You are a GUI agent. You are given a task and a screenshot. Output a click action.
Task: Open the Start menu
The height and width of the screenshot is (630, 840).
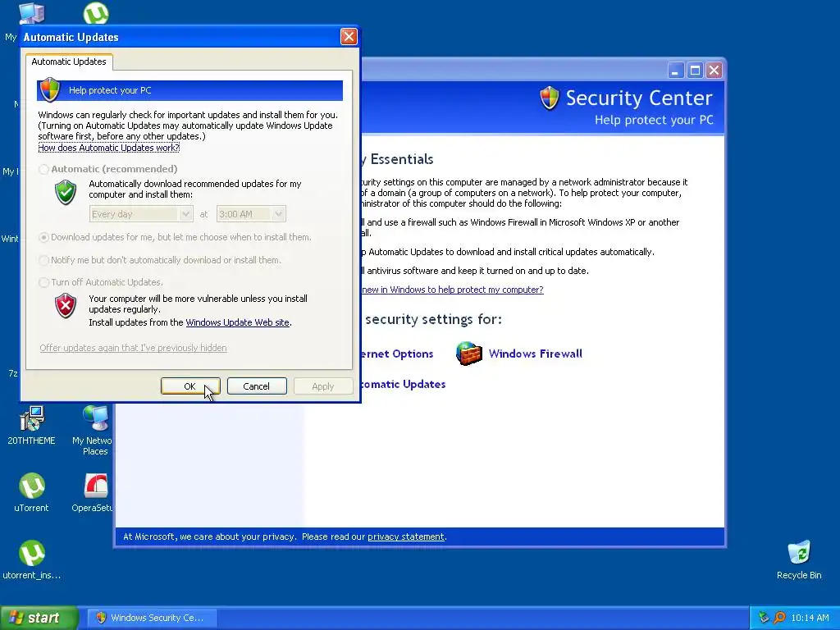click(x=39, y=618)
